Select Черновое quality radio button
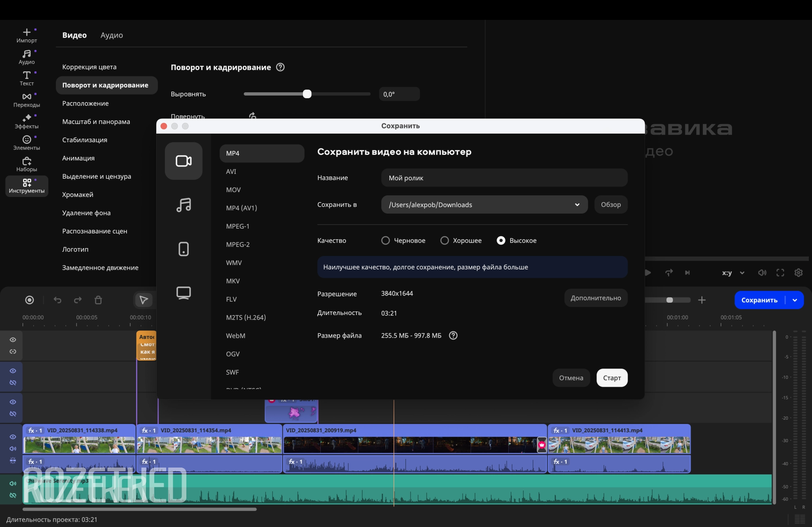The height and width of the screenshot is (527, 812). tap(385, 241)
